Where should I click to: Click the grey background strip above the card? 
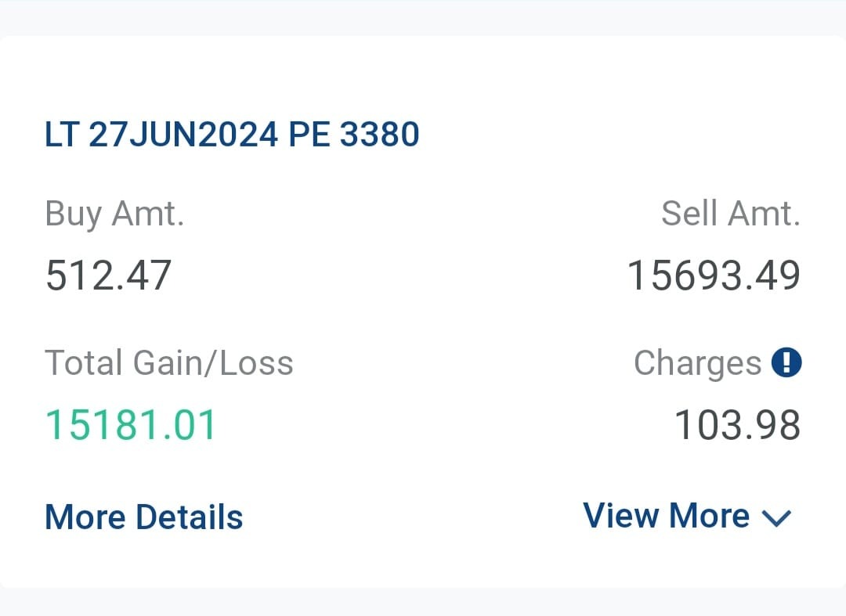(x=423, y=17)
